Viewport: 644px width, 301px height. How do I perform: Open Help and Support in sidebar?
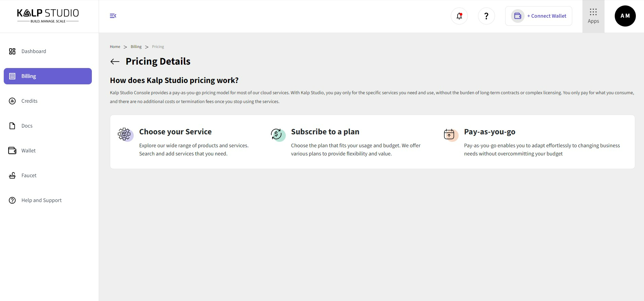click(x=41, y=200)
